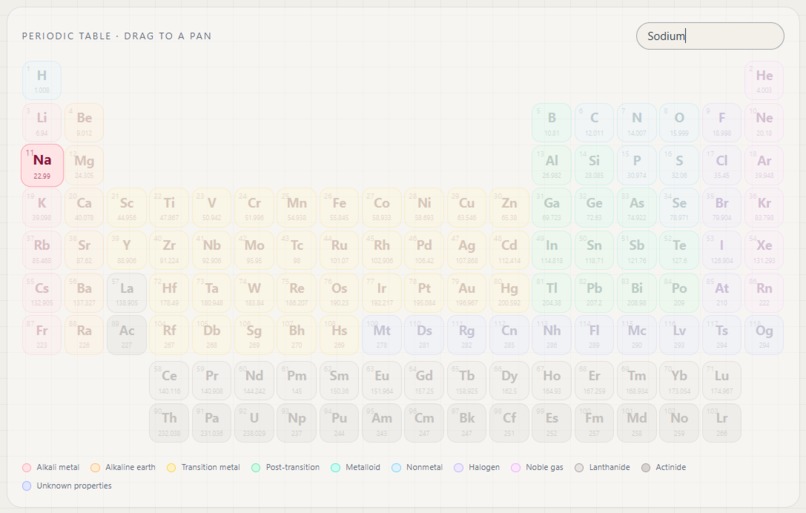Select the F fluorine tile
Image resolution: width=806 pixels, height=513 pixels.
722,123
